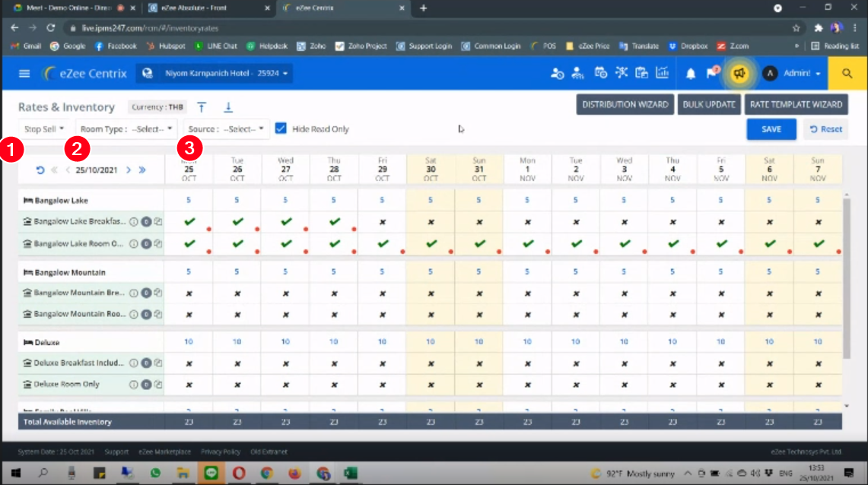Expand the Room Type select dropdown

click(127, 129)
